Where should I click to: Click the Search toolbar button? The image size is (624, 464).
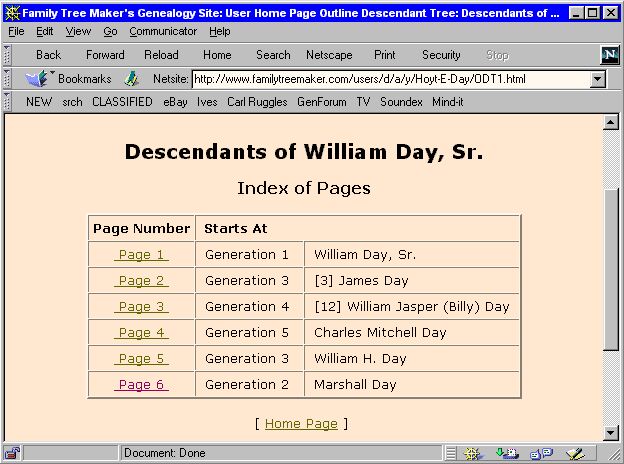click(x=273, y=55)
